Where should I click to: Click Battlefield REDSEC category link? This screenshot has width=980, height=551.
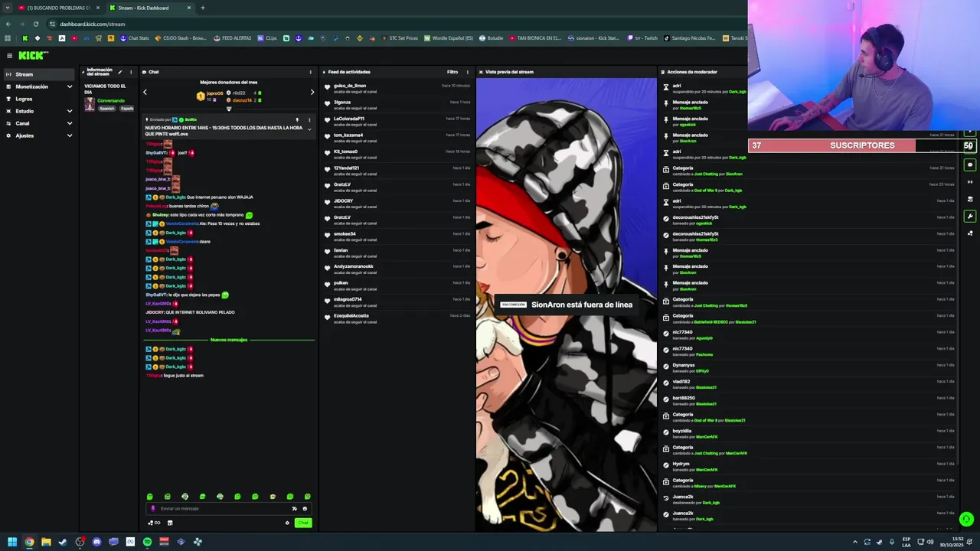[x=710, y=322]
